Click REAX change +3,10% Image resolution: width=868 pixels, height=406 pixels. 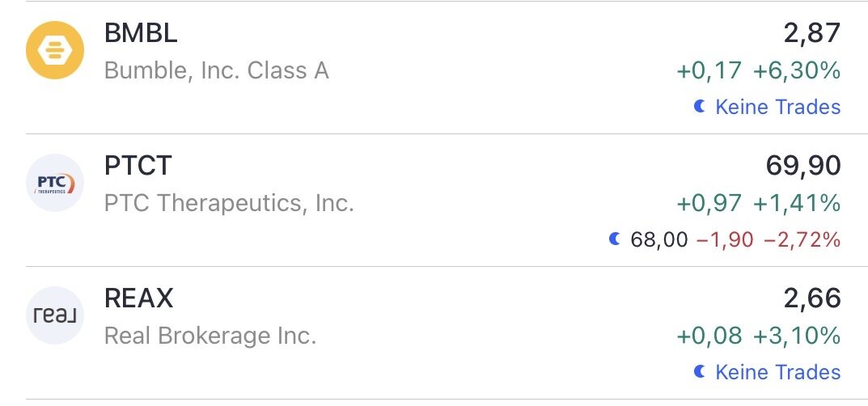click(x=797, y=336)
